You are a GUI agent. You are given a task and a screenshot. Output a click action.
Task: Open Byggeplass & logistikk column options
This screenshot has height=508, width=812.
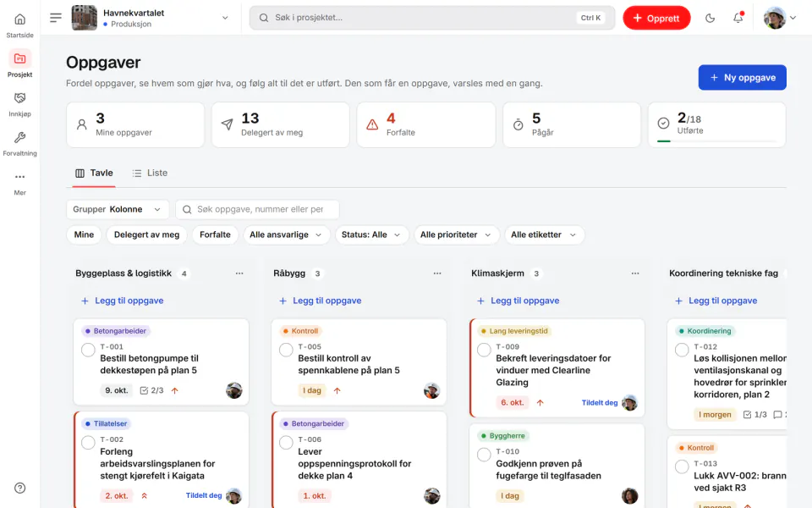click(239, 273)
